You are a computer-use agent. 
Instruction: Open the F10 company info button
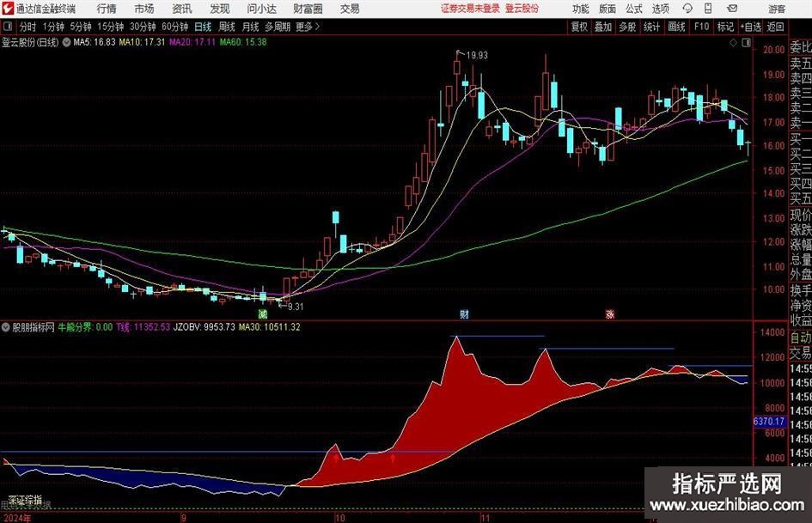(x=702, y=27)
